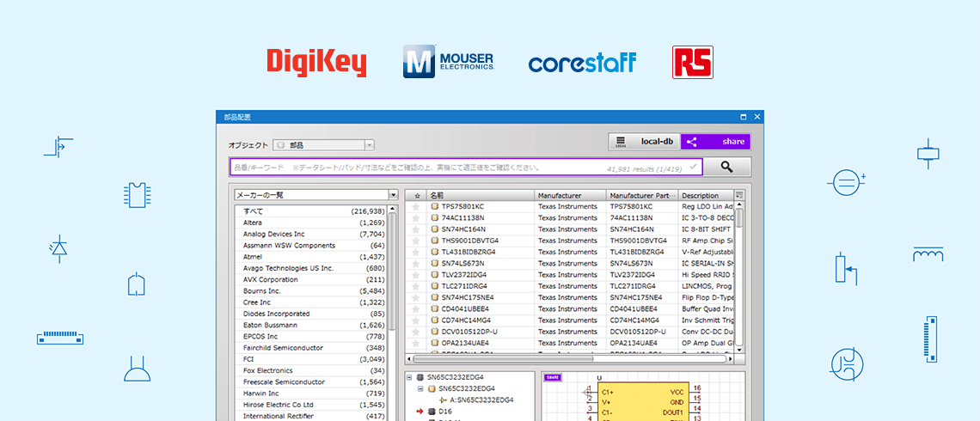
Task: Switch to share source
Action: pos(715,142)
